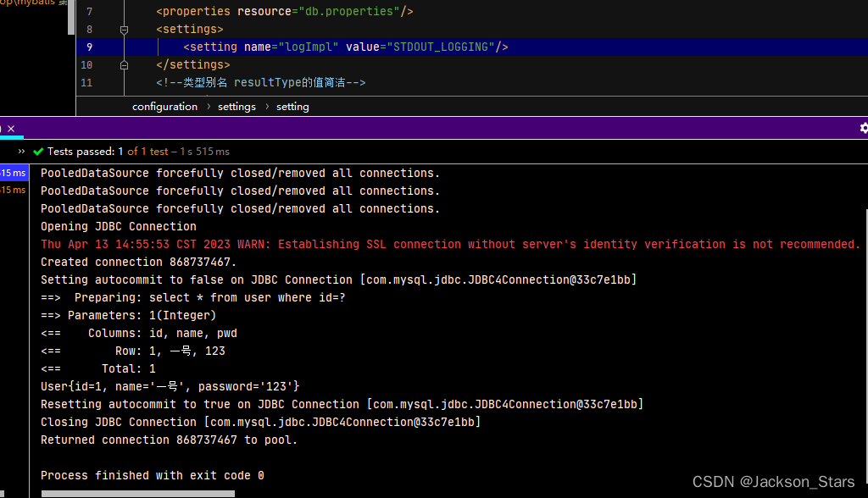Select the highlighted 15 ms test result entry
The width and height of the screenshot is (868, 498).
pyautogui.click(x=12, y=172)
